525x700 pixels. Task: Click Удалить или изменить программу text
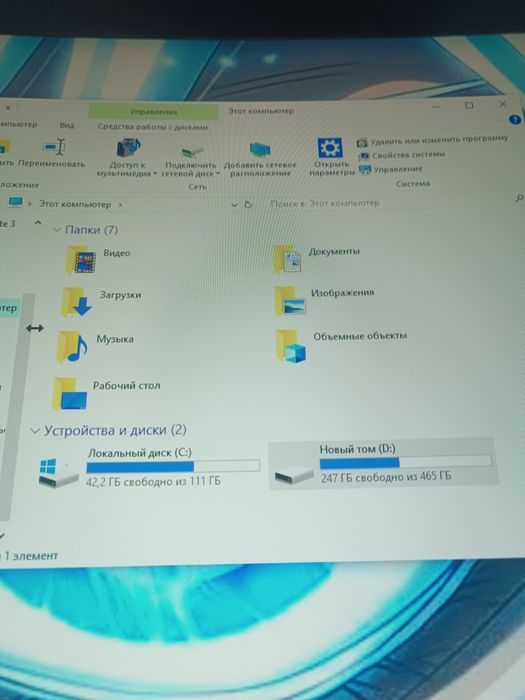click(x=439, y=140)
